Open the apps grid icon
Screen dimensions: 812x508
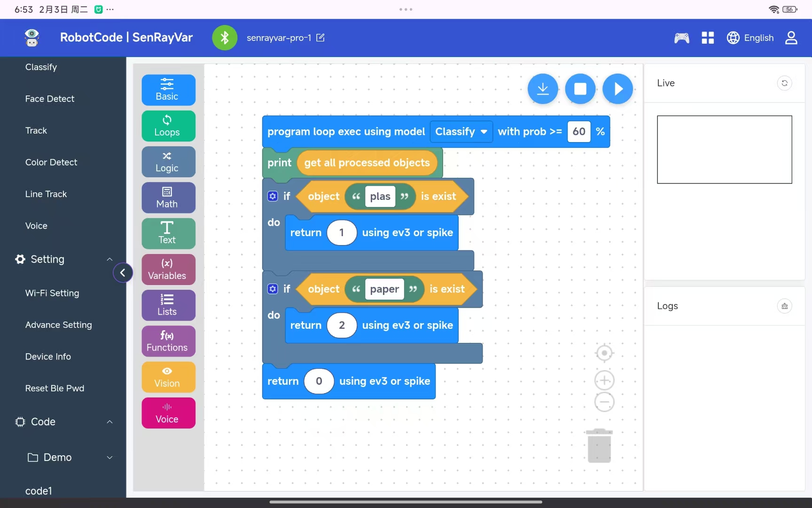[x=708, y=38]
